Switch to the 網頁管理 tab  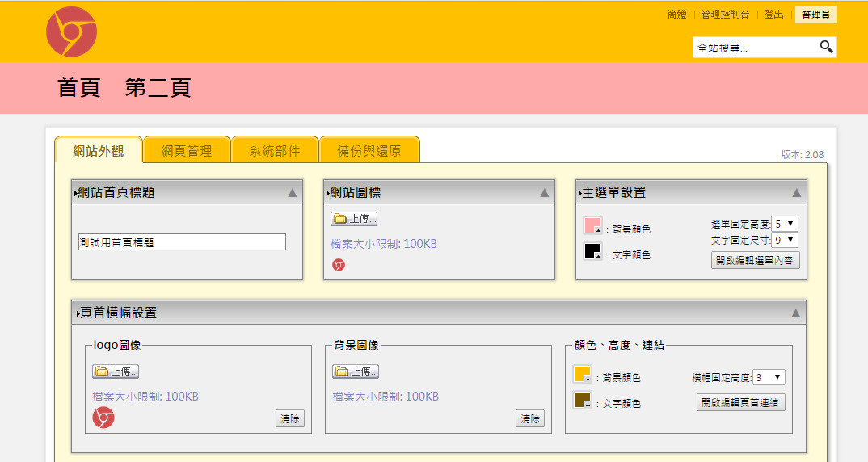pyautogui.click(x=187, y=151)
